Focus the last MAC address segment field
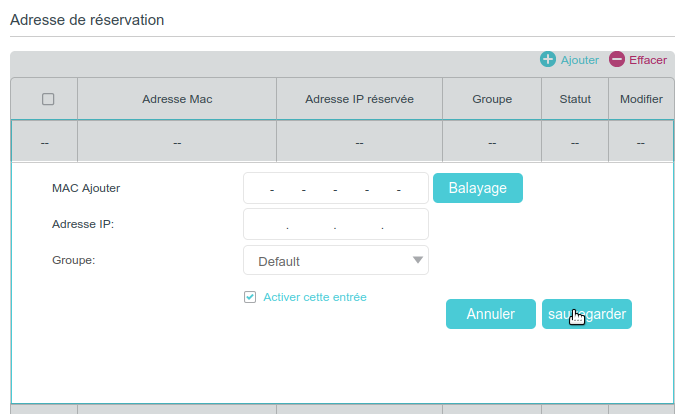The image size is (686, 414). pyautogui.click(x=414, y=189)
